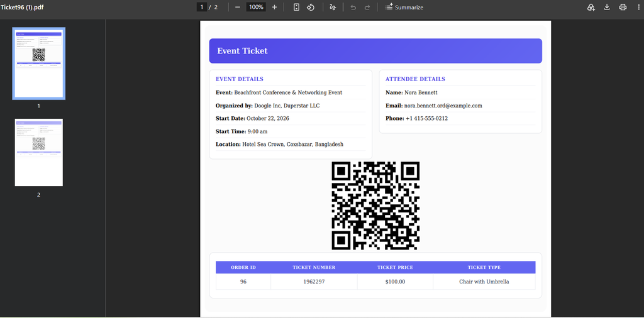Redo the last annotation

[367, 7]
